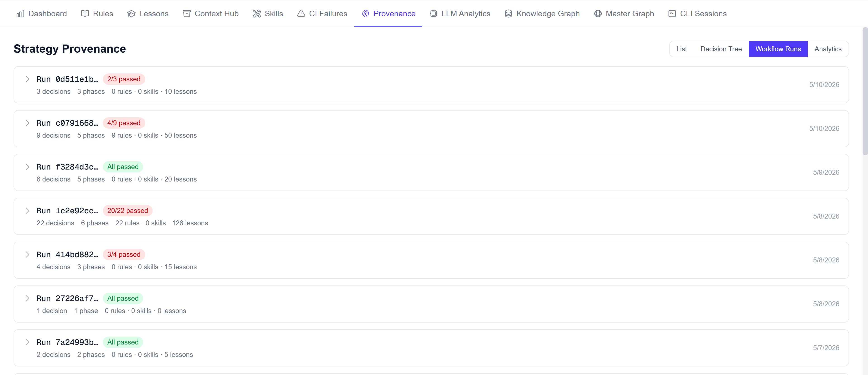Open the Dashboard tab
Viewport: 868px width, 375px height.
click(42, 14)
